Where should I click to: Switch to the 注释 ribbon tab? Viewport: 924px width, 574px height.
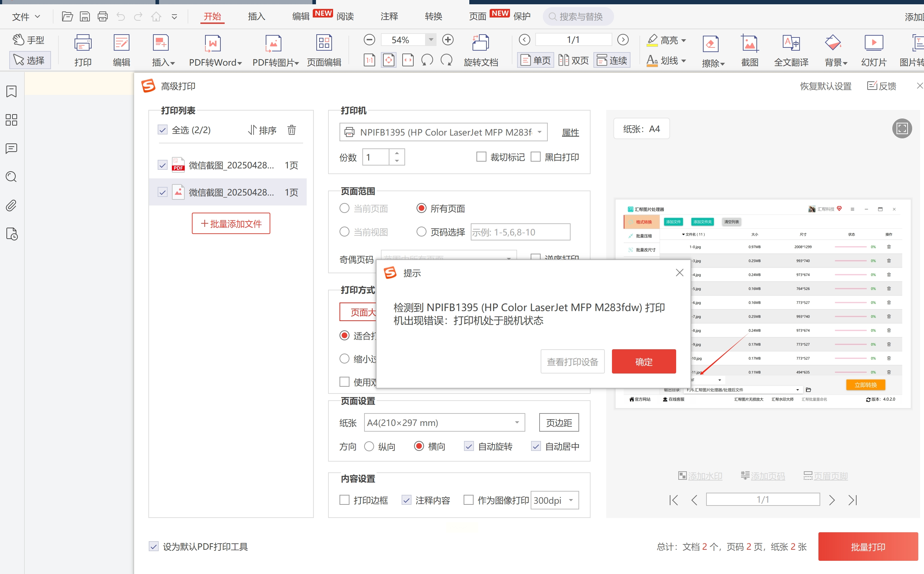[x=389, y=16]
